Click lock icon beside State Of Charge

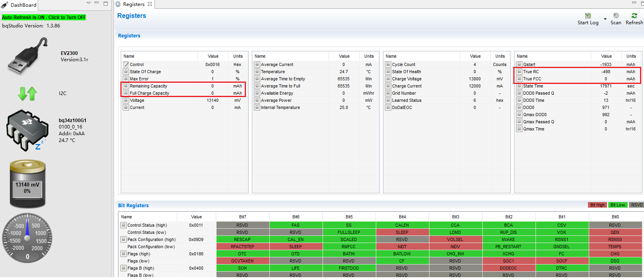(x=126, y=72)
